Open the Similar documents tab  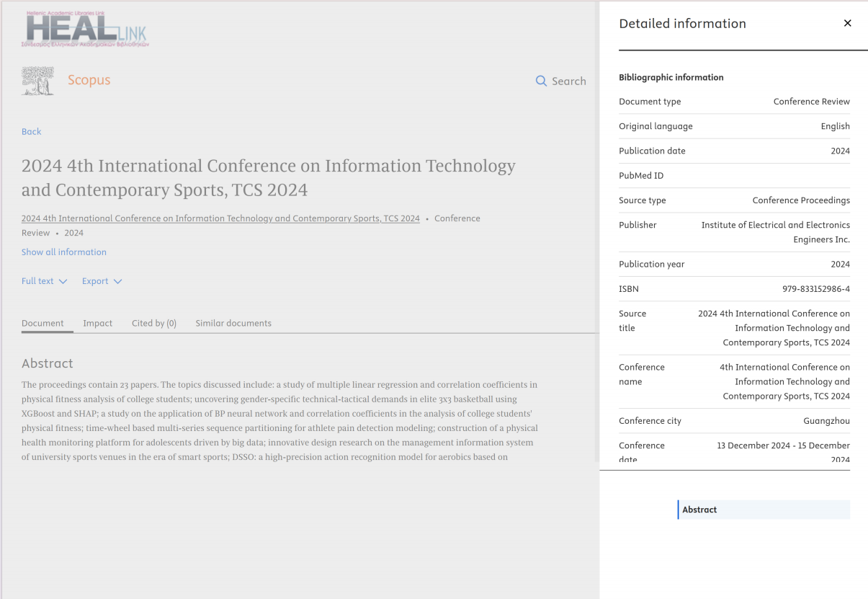[233, 323]
